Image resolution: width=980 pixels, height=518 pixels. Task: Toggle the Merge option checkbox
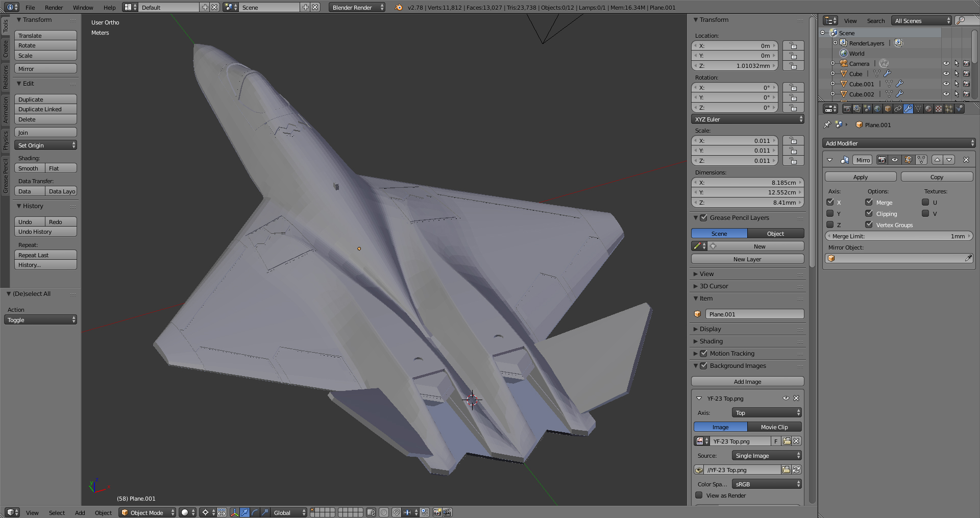coord(869,202)
